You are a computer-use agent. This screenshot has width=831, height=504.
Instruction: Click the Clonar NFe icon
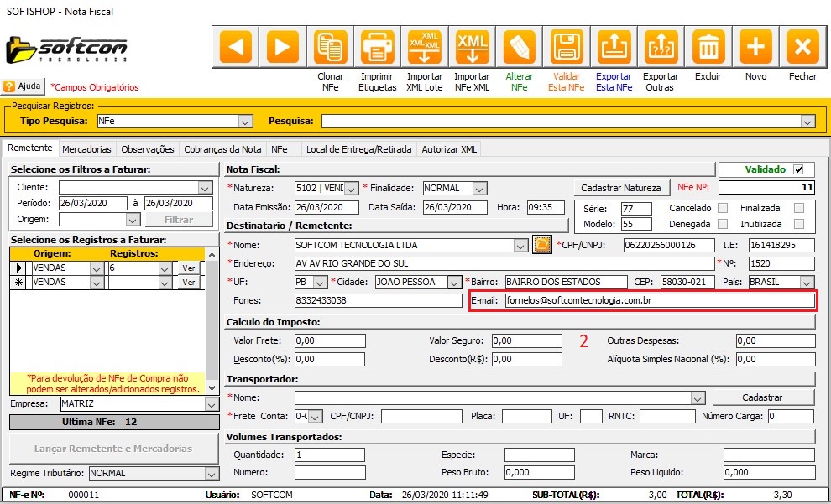[331, 46]
